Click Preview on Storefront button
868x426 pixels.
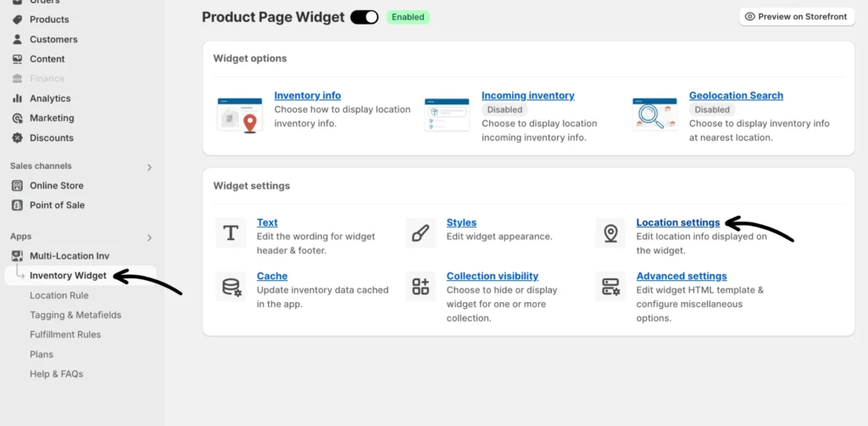pyautogui.click(x=797, y=17)
